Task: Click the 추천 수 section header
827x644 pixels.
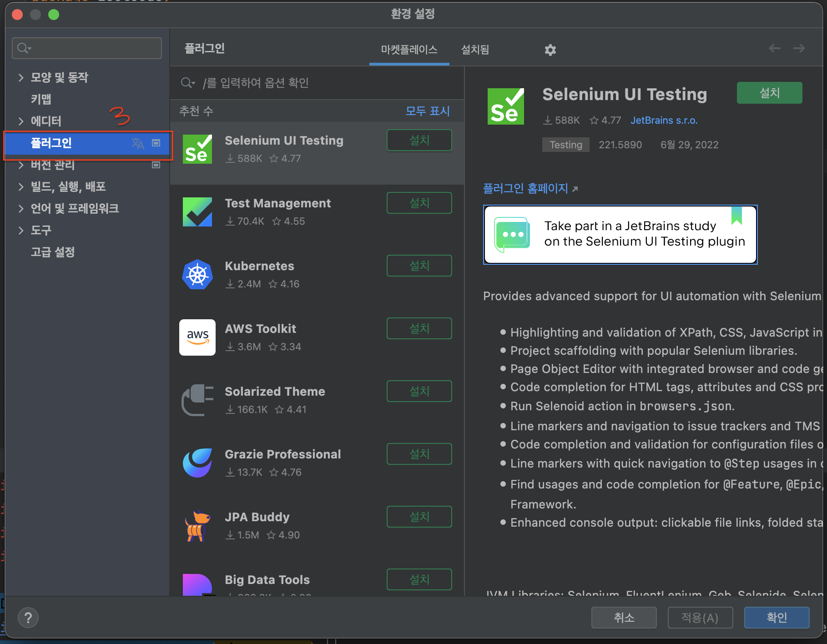Action: 196,111
